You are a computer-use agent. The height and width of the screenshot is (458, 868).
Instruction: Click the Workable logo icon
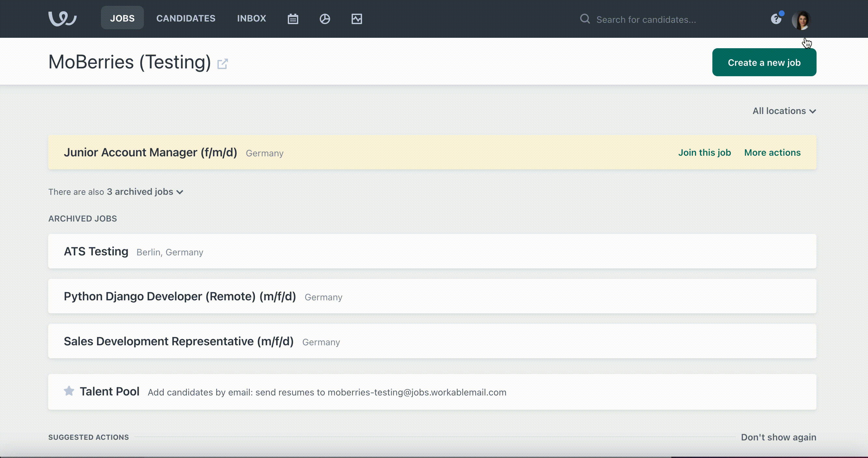(62, 19)
